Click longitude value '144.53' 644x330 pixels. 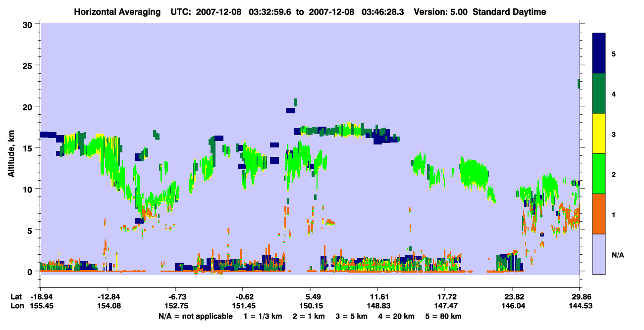pyautogui.click(x=580, y=306)
